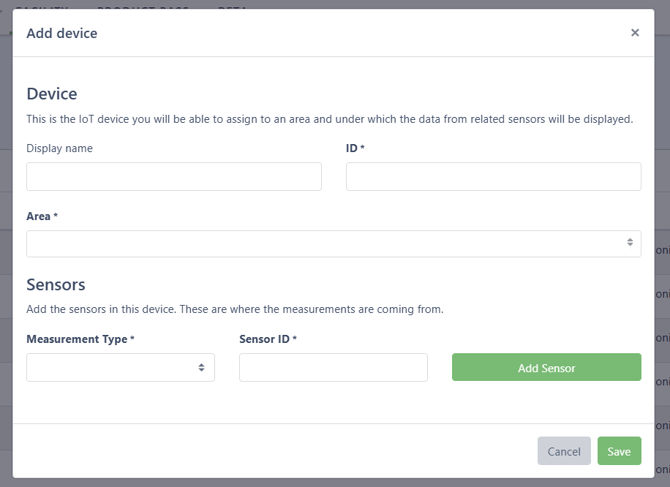Image resolution: width=670 pixels, height=487 pixels.
Task: Click the Measurement Type selector arrows
Action: point(201,367)
